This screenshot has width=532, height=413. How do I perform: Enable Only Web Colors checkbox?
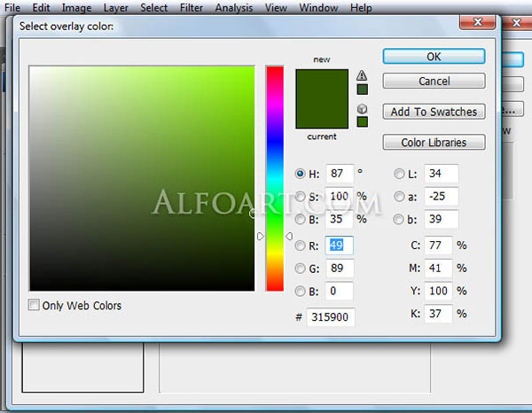tap(34, 305)
